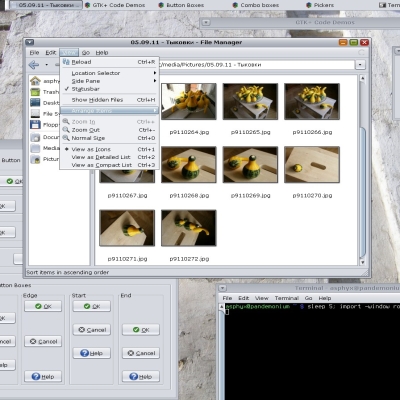Click OK in the End button box
This screenshot has height=400, width=400.
141,330
